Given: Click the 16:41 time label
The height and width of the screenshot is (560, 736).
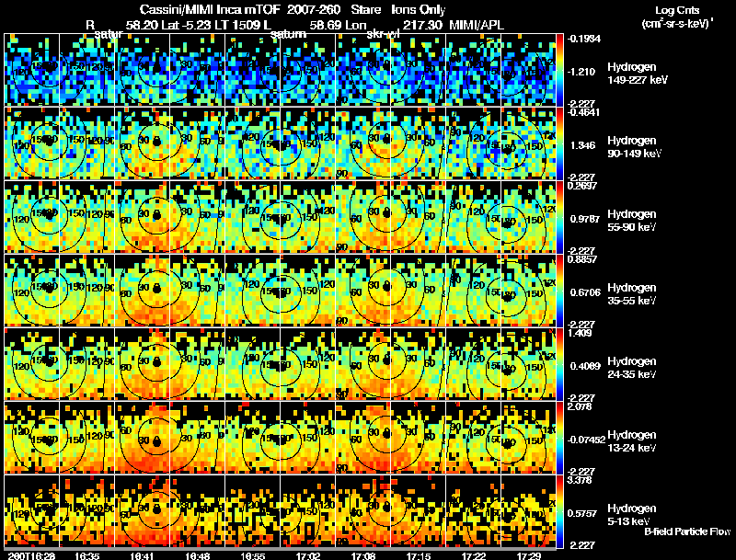Looking at the screenshot, I should (x=142, y=555).
